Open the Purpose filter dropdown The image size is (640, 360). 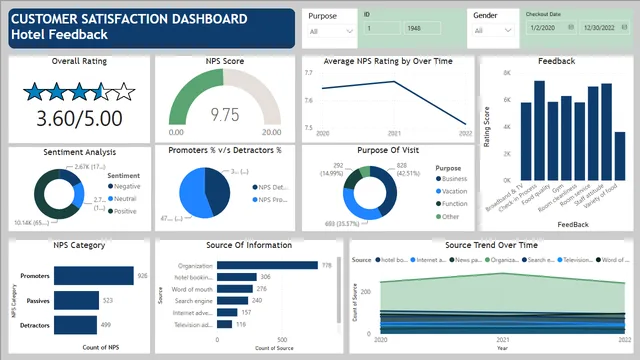tap(331, 31)
